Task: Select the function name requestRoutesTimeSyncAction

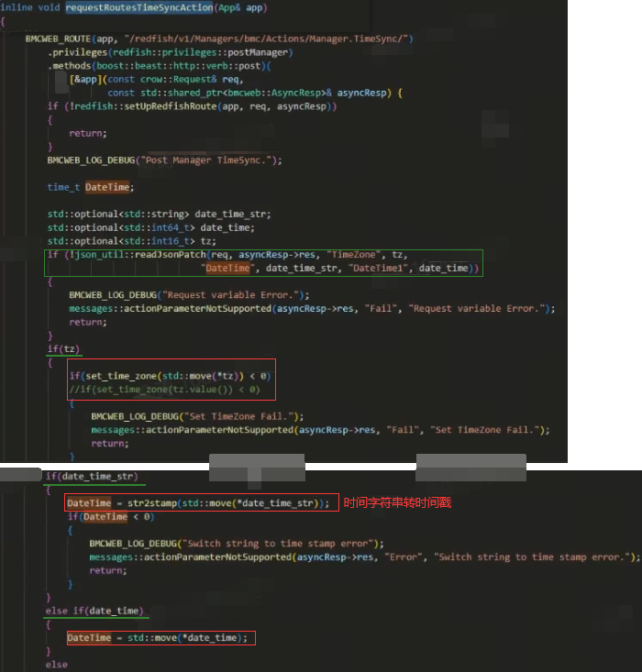Action: tap(139, 7)
